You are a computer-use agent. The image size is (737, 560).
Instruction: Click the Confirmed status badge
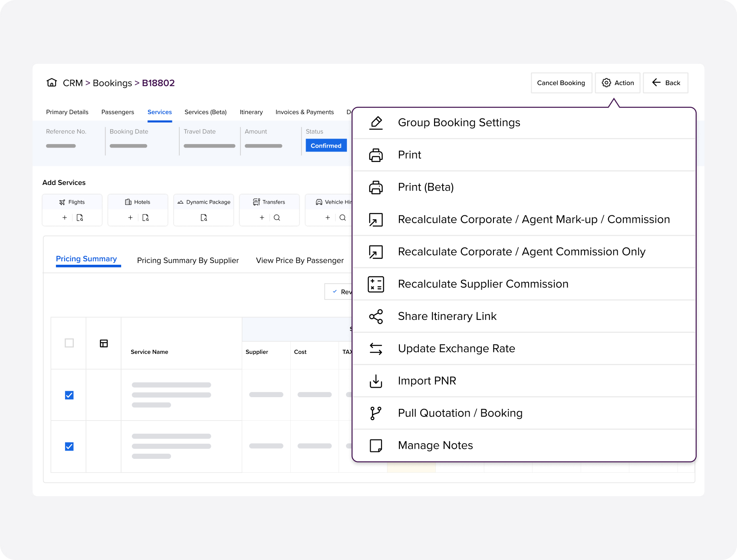tap(326, 145)
